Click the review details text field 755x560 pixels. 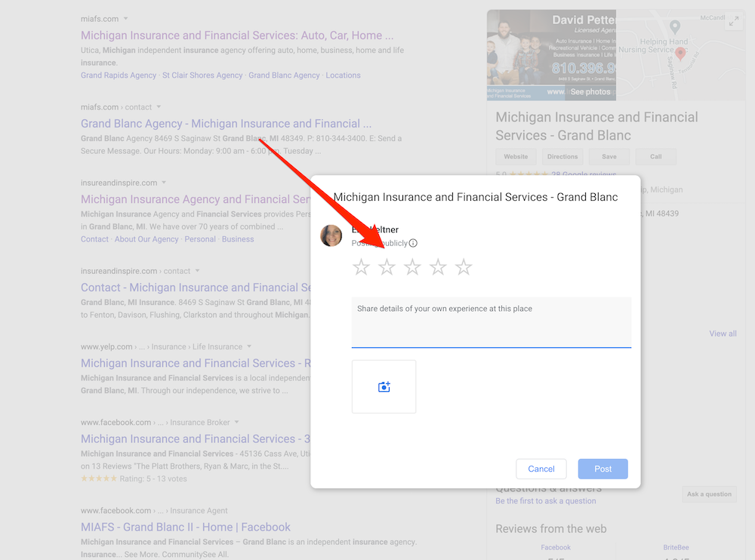click(492, 322)
